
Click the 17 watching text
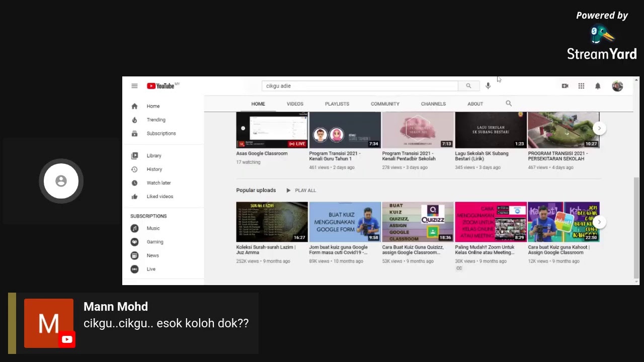coord(249,162)
